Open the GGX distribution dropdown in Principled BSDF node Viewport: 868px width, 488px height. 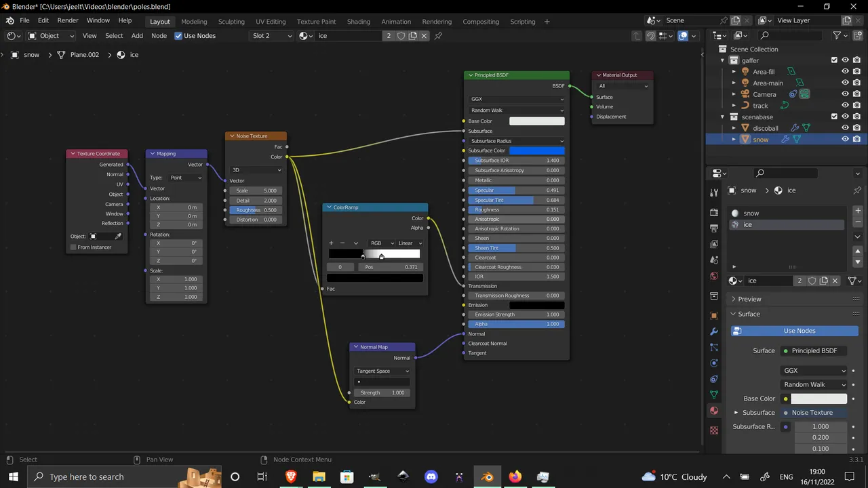(517, 99)
